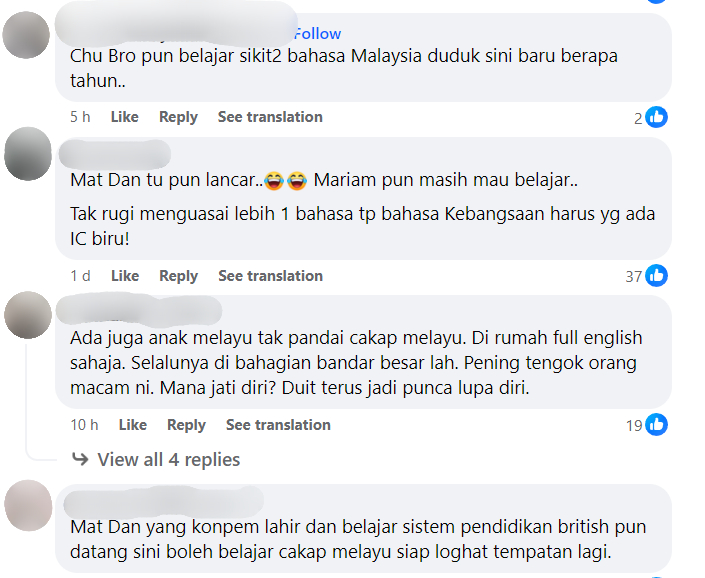Like the comment posted 1 d ago
The height and width of the screenshot is (578, 705).
point(125,276)
